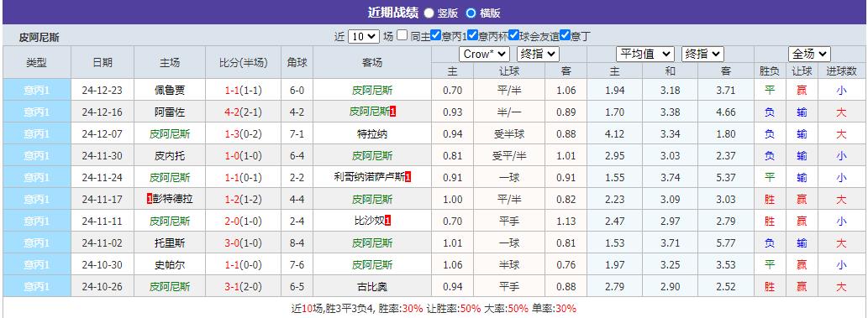Click corner count 8-4
The width and height of the screenshot is (868, 318).
pos(297,243)
